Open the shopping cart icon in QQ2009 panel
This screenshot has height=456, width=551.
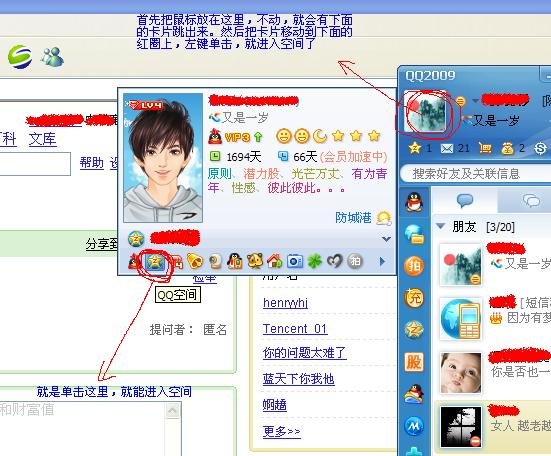[485, 149]
